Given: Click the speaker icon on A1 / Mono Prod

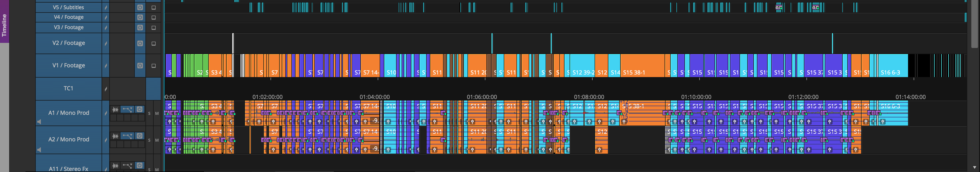Looking at the screenshot, I should (x=39, y=122).
